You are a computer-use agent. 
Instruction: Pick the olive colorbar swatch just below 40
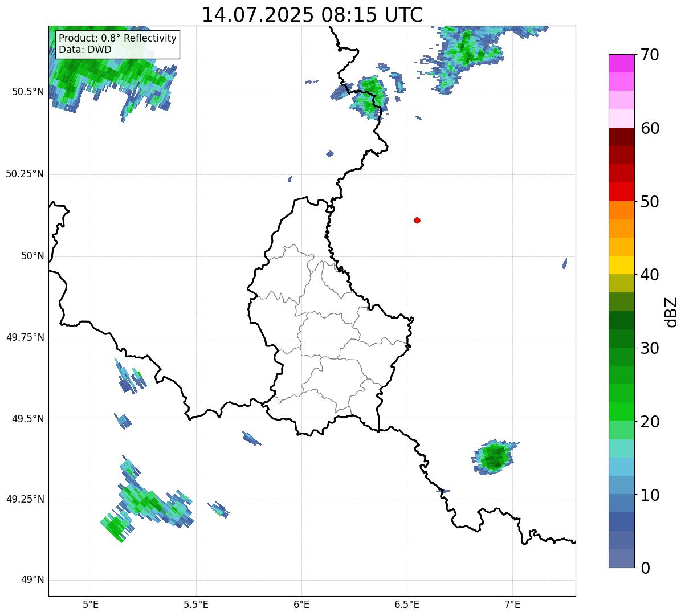(622, 284)
